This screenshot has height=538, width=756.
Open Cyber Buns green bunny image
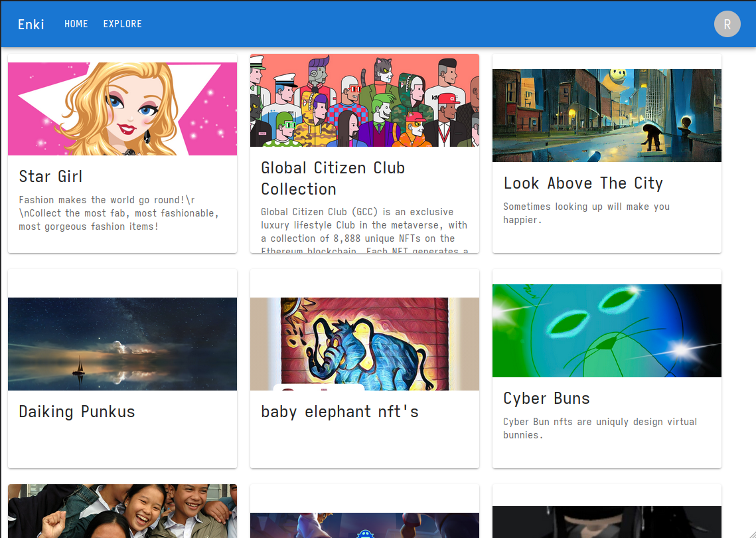point(607,331)
